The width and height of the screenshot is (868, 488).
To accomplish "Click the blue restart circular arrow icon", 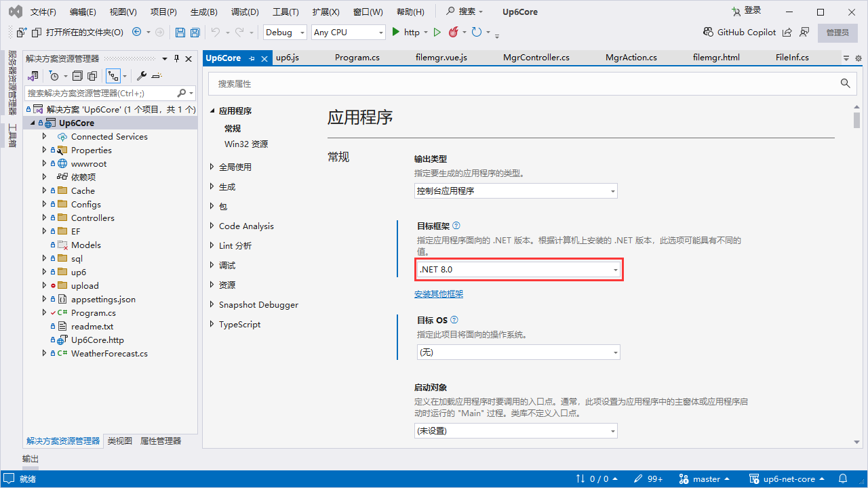I will click(477, 32).
